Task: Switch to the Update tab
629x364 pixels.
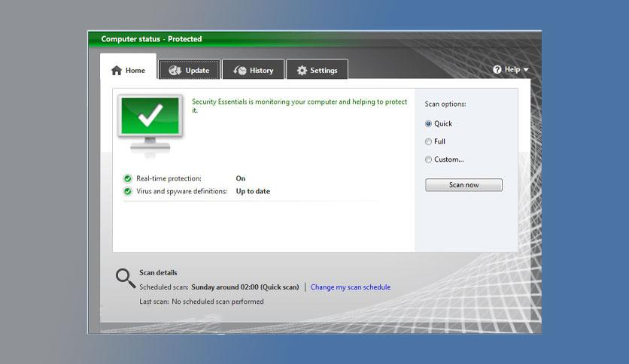Action: tap(190, 71)
